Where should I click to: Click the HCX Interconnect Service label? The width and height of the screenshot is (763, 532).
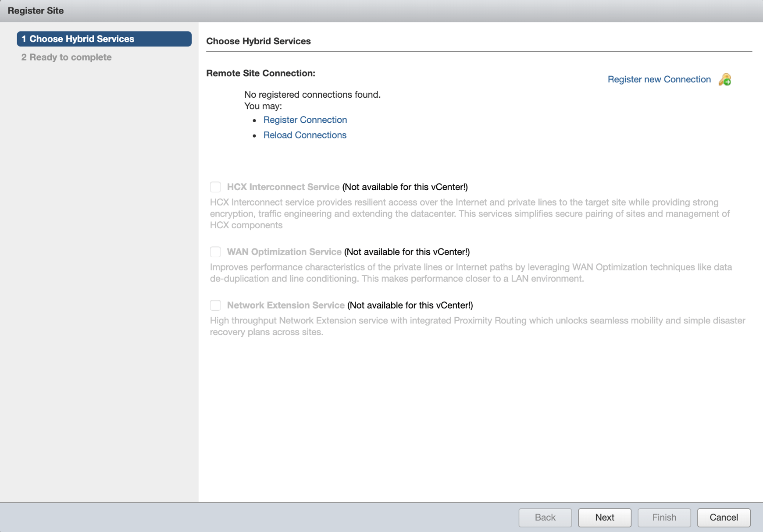point(283,187)
